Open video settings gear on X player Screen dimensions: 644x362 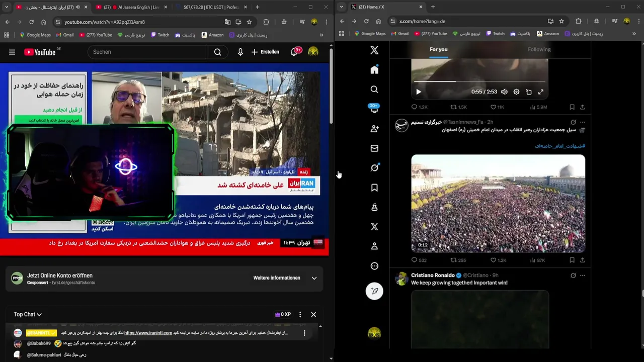tap(516, 92)
